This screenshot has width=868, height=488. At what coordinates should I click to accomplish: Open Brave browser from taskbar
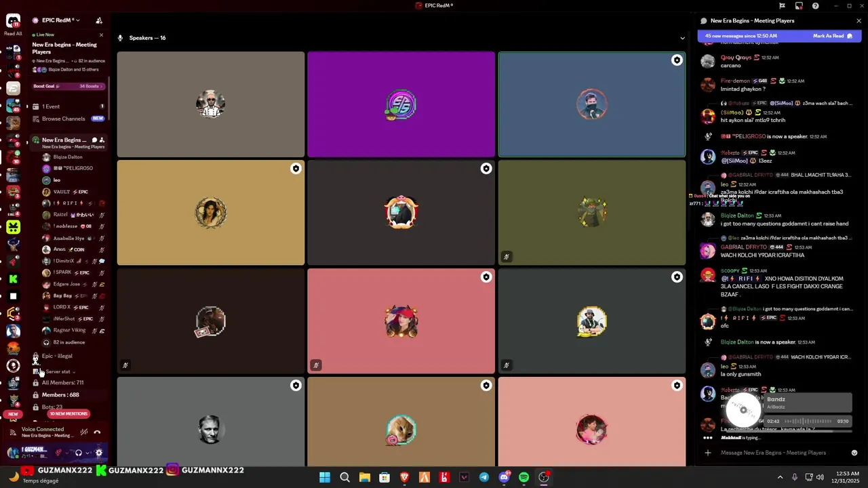(404, 477)
